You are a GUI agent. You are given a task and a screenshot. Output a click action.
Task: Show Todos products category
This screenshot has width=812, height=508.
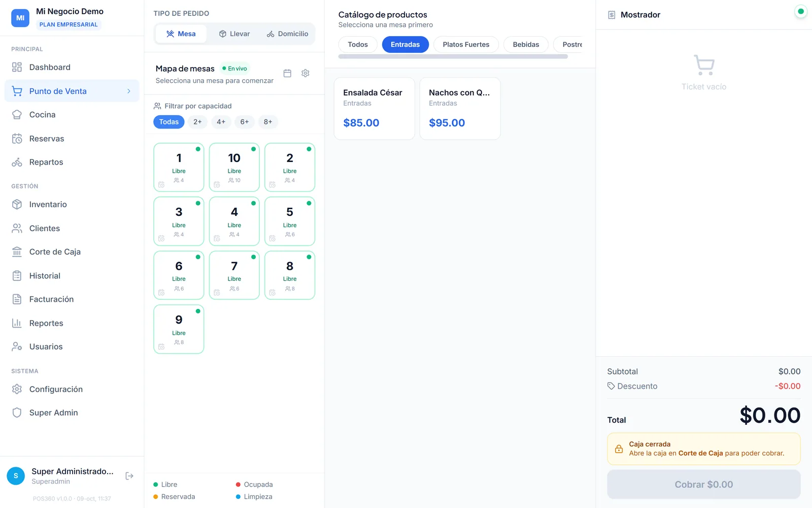(358, 45)
